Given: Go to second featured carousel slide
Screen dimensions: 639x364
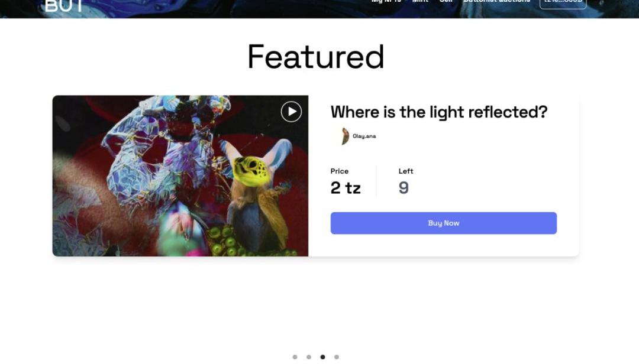Looking at the screenshot, I should point(309,357).
